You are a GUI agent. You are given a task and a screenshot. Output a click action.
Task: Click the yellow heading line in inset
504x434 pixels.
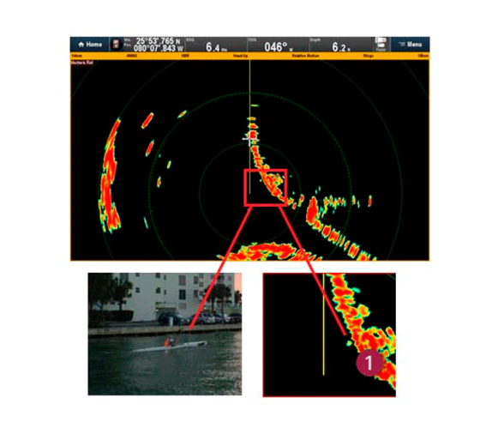323,324
